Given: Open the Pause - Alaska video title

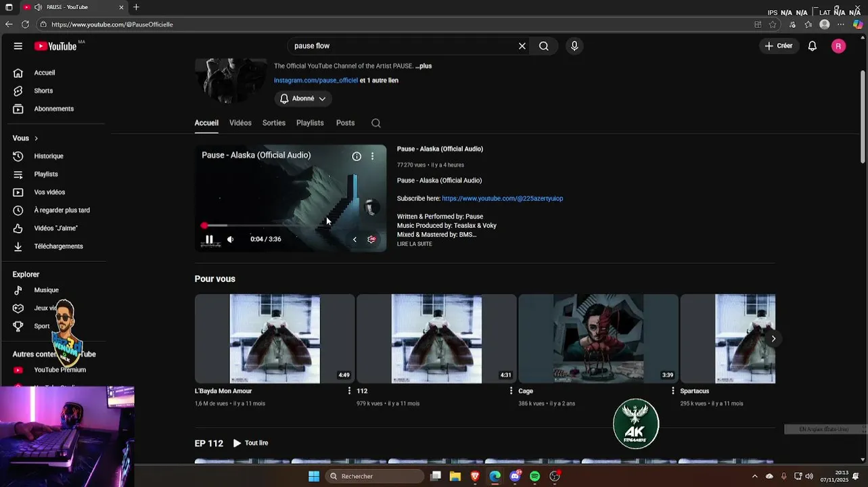Looking at the screenshot, I should 440,149.
